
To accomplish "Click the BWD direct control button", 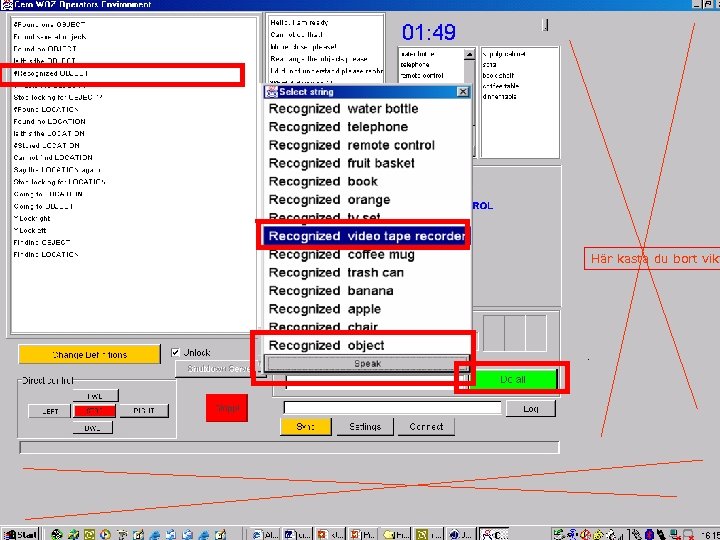I will coord(92,428).
